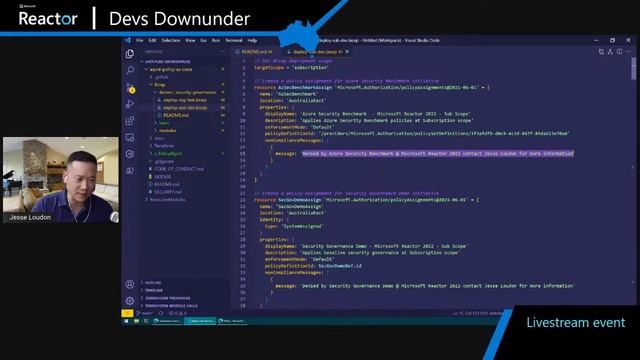Open the Manage gear in the activity bar
This screenshot has width=640, height=360.
130,301
